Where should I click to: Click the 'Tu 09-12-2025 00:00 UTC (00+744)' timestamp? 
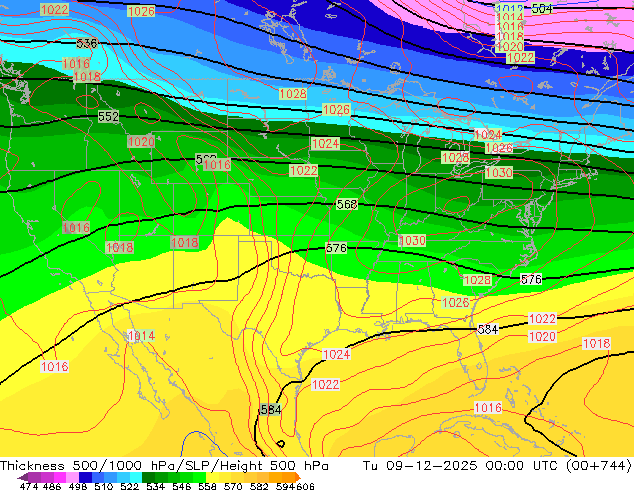point(497,466)
